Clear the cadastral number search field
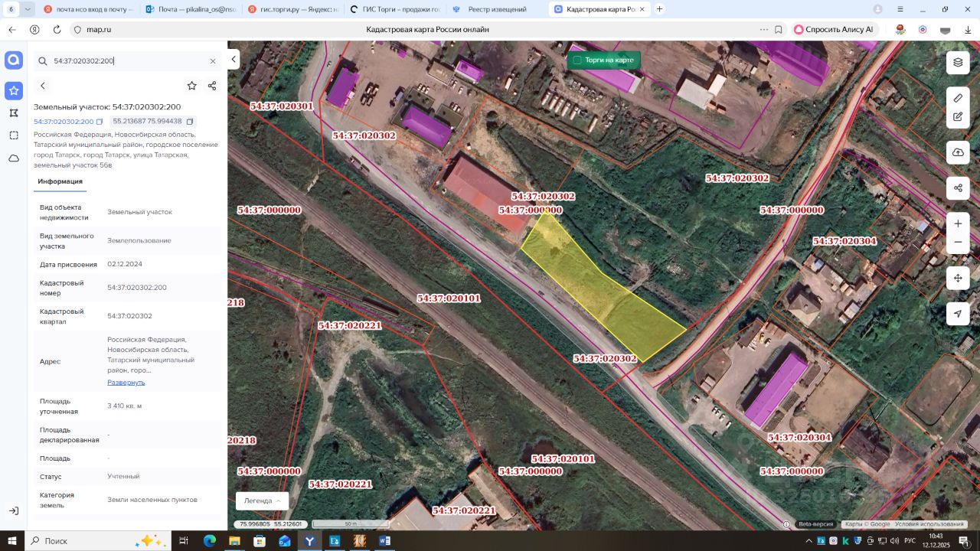980x551 pixels. coord(213,61)
